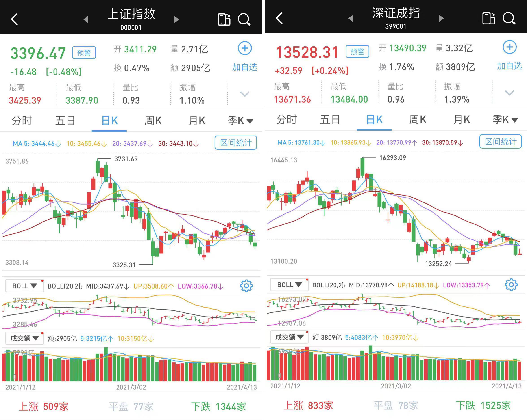Image resolution: width=527 pixels, height=420 pixels.
Task: Open BOLL settings gear on 深证成指 chart
Action: (x=511, y=285)
